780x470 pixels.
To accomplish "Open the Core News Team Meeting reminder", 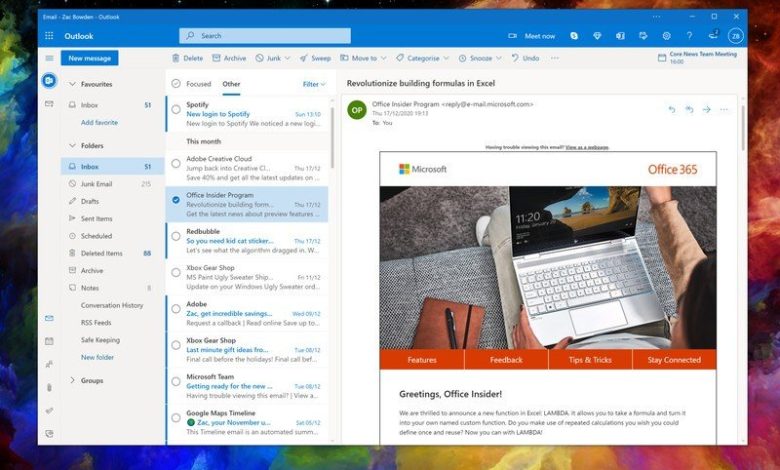I will (x=697, y=58).
